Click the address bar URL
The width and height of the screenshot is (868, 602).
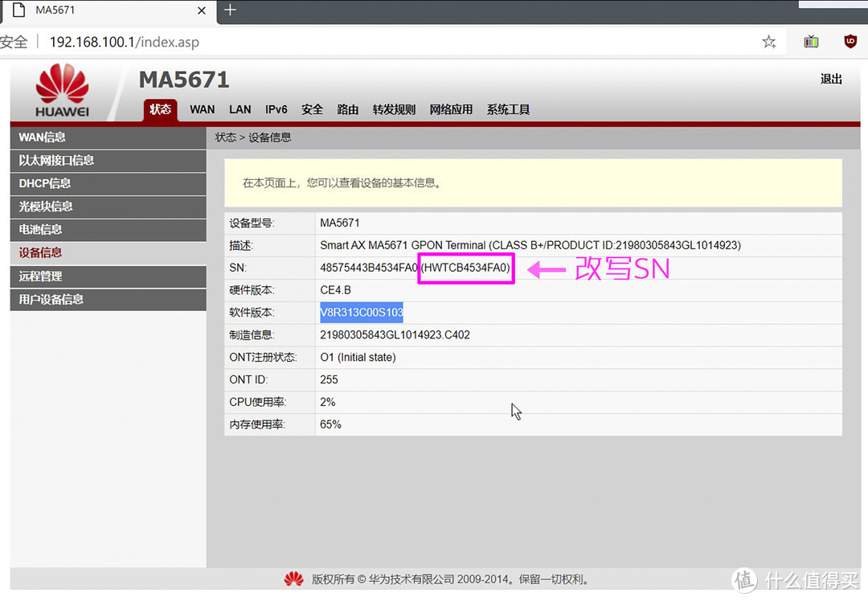pos(125,42)
